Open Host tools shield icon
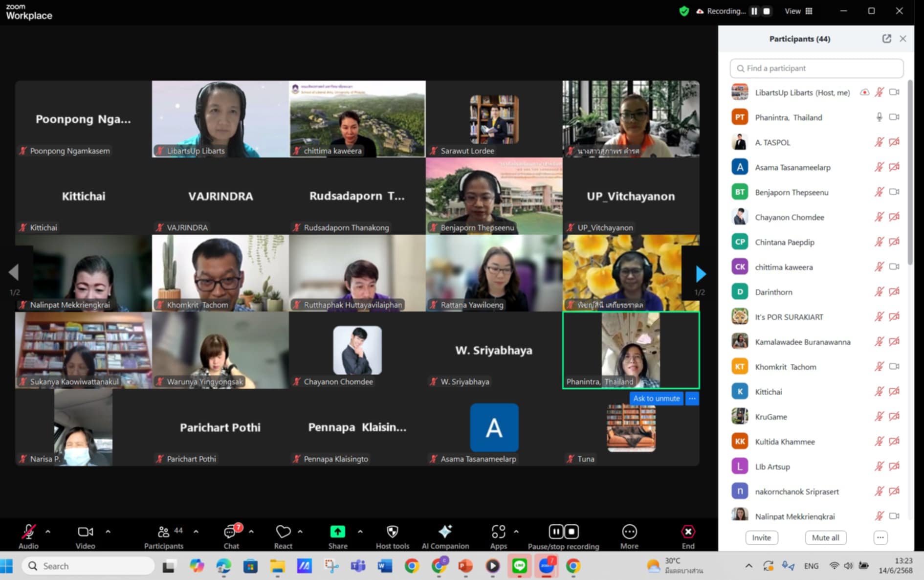Image resolution: width=924 pixels, height=580 pixels. point(392,532)
